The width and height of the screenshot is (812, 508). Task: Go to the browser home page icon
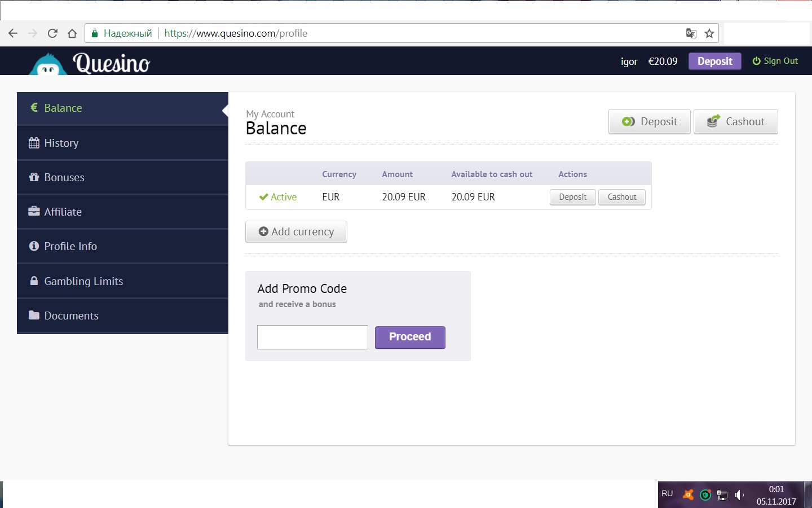pos(72,33)
